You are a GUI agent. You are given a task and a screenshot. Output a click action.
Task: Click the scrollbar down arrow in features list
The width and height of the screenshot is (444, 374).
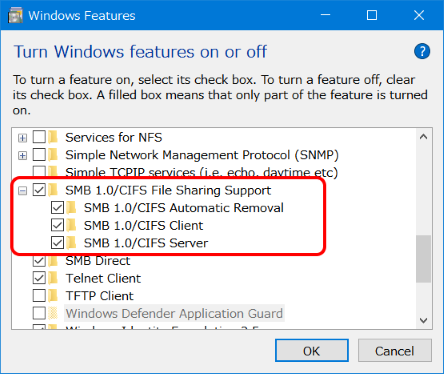[424, 320]
